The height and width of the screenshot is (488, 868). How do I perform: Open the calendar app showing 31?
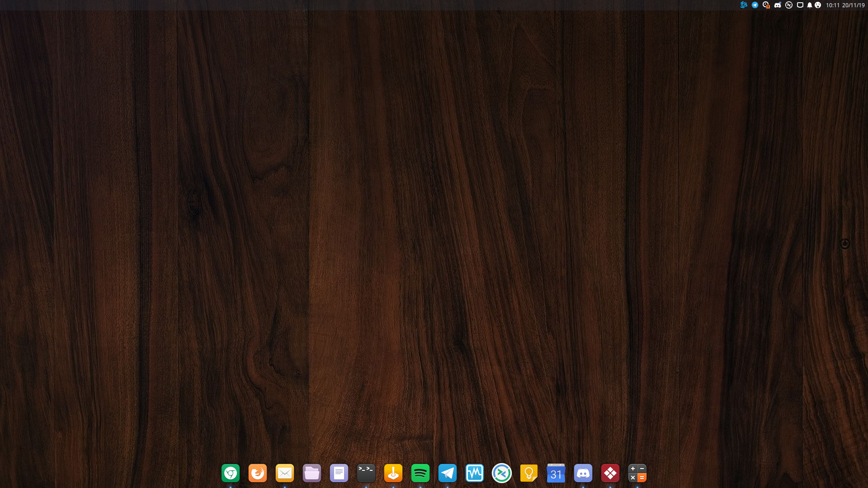pos(556,473)
